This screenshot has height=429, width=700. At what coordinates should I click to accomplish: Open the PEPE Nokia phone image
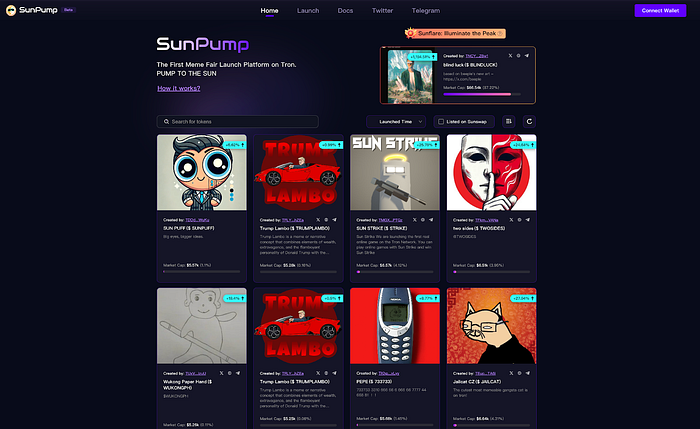click(395, 326)
